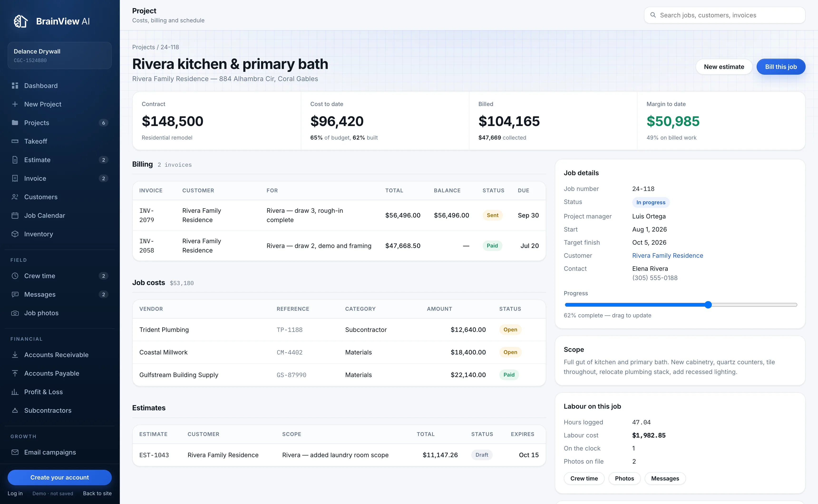The width and height of the screenshot is (818, 504).
Task: Click the Back to site link
Action: click(x=97, y=493)
